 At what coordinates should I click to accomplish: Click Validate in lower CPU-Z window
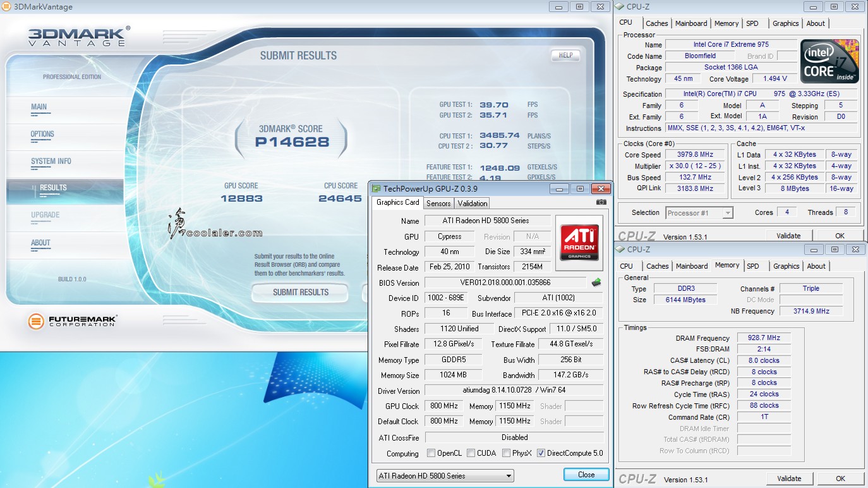789,479
